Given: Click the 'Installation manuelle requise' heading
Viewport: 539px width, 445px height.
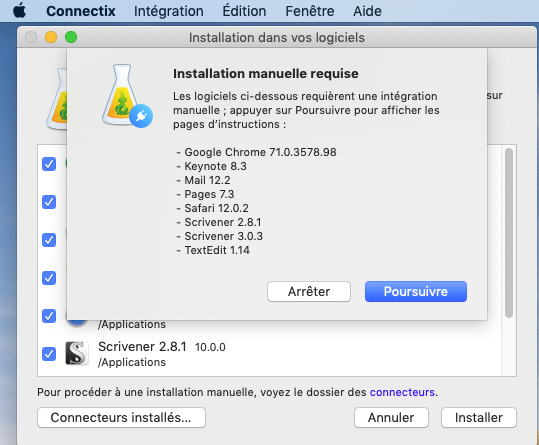Looking at the screenshot, I should pyautogui.click(x=266, y=74).
